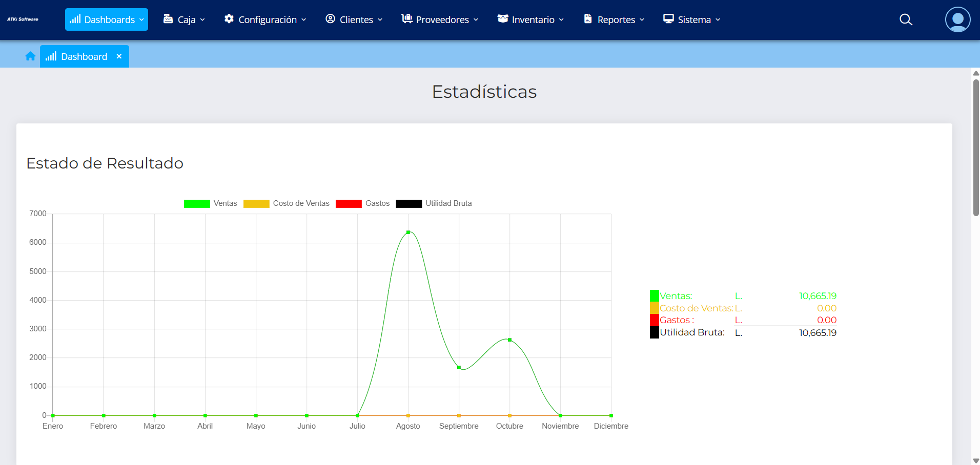This screenshot has width=980, height=465.
Task: Click the home icon in the tab bar
Action: click(30, 56)
